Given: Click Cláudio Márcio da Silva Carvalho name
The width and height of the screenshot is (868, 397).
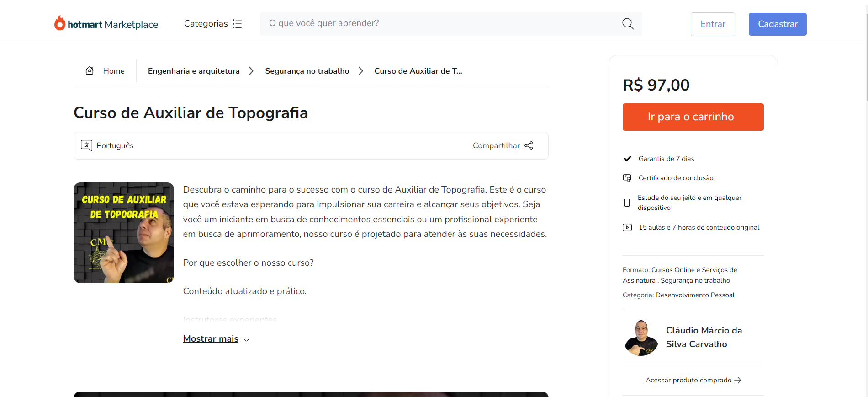Looking at the screenshot, I should [704, 337].
